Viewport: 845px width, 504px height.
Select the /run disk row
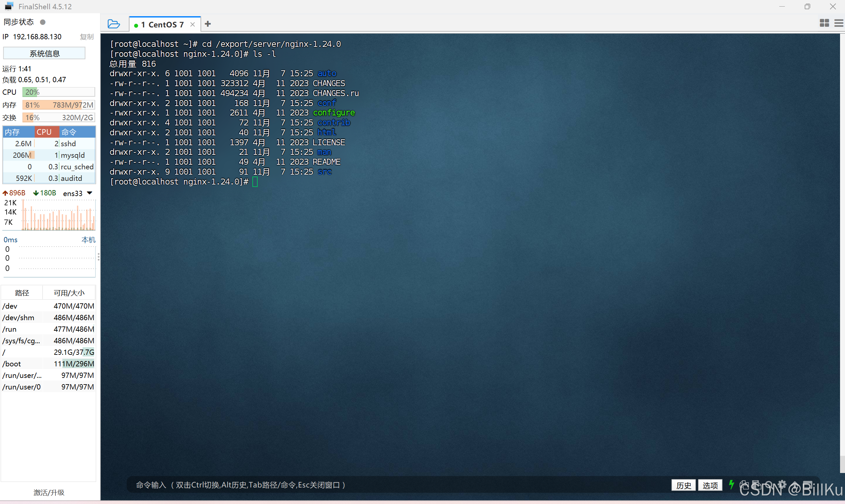coord(48,329)
